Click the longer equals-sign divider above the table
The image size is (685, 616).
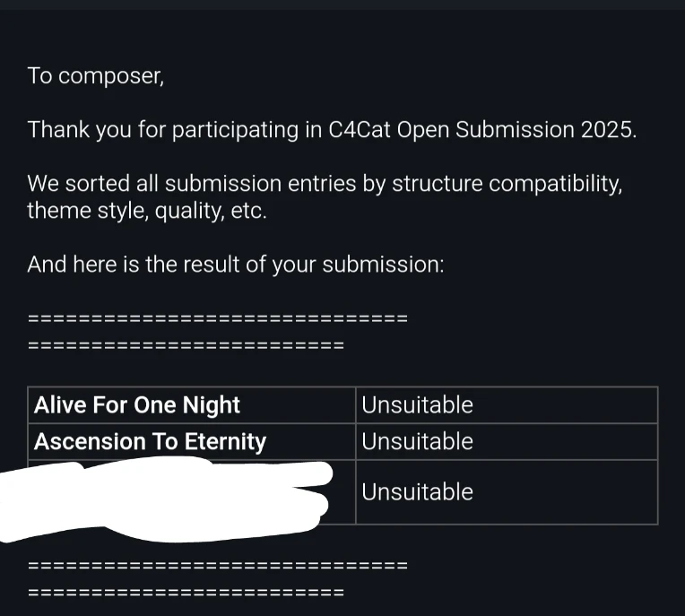tap(218, 318)
